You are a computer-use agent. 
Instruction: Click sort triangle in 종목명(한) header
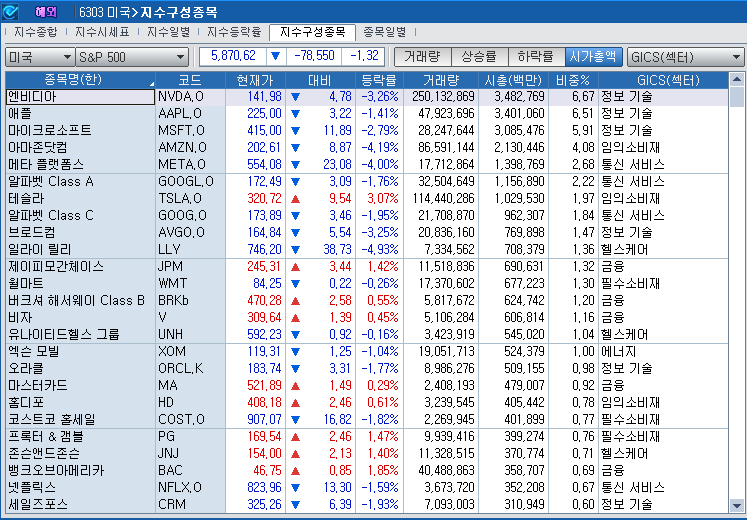click(x=151, y=81)
